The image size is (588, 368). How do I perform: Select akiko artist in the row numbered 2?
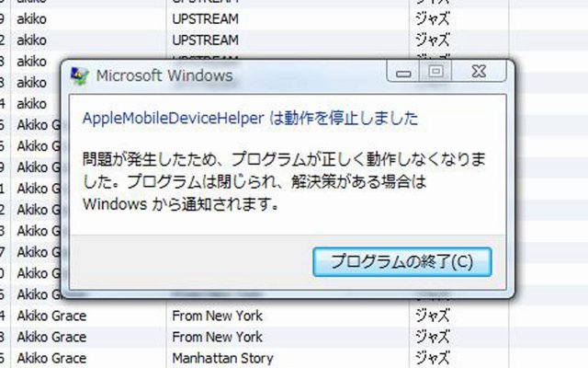pyautogui.click(x=31, y=40)
